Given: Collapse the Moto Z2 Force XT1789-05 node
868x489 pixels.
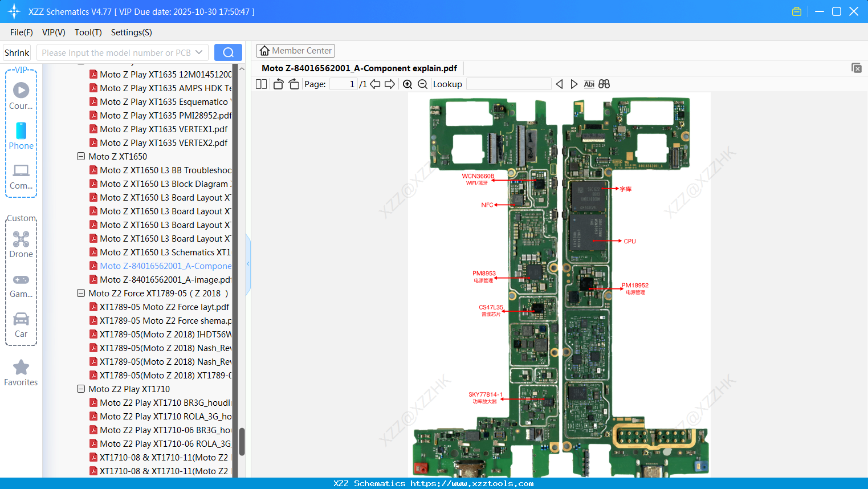Looking at the screenshot, I should [x=80, y=293].
